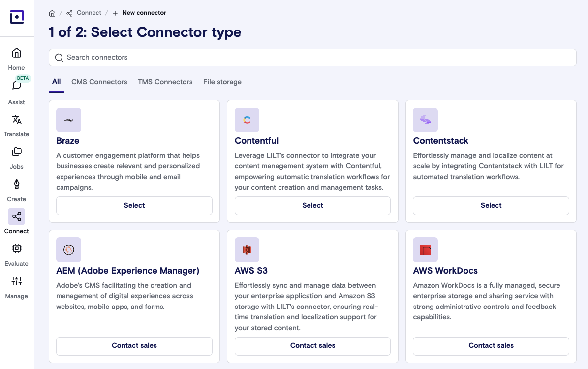
Task: Select the Contentful connector
Action: tap(312, 206)
